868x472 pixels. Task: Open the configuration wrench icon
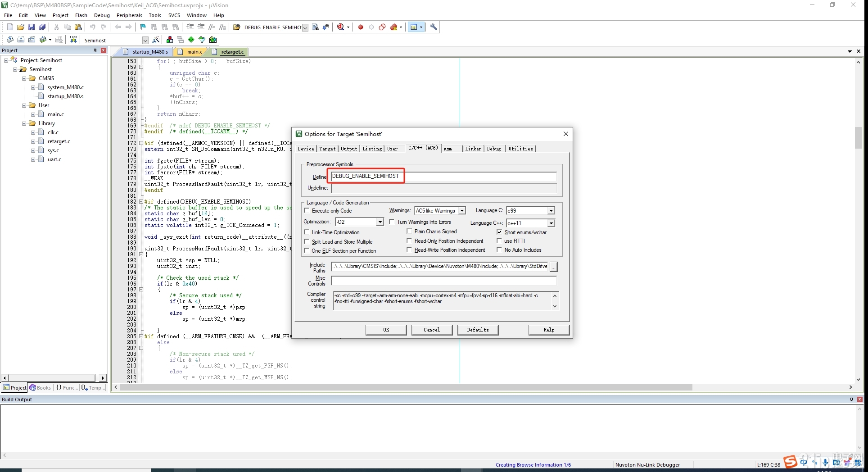point(434,27)
